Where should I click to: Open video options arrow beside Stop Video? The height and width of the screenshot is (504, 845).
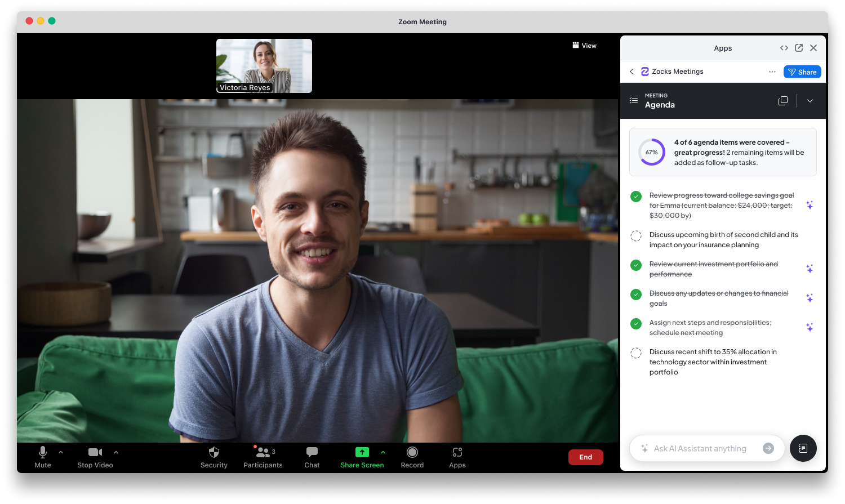pyautogui.click(x=116, y=452)
